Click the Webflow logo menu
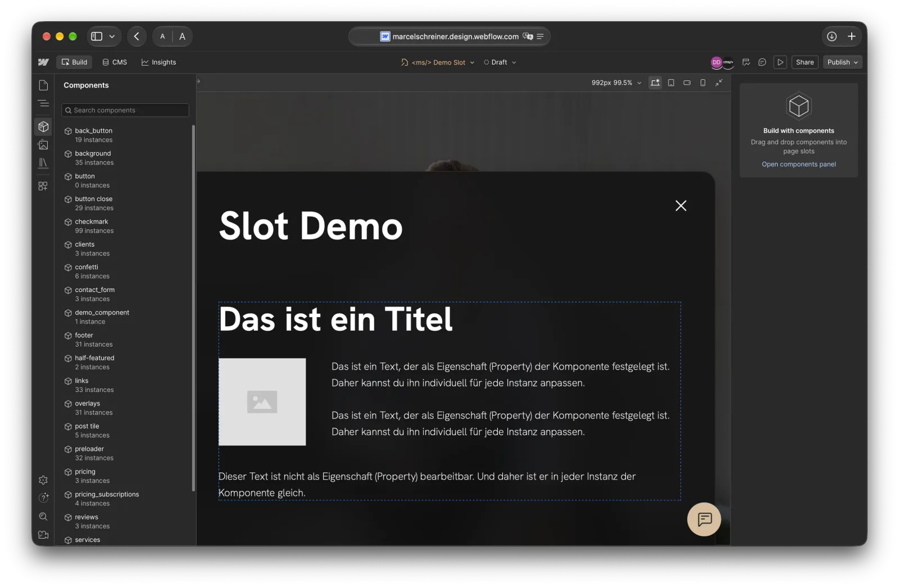Image resolution: width=899 pixels, height=588 pixels. (43, 62)
